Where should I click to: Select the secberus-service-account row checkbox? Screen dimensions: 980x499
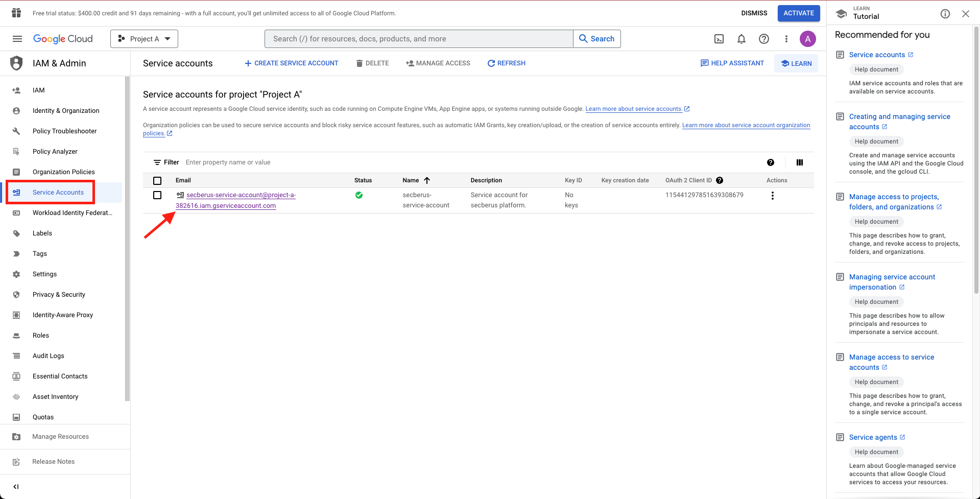(x=157, y=195)
